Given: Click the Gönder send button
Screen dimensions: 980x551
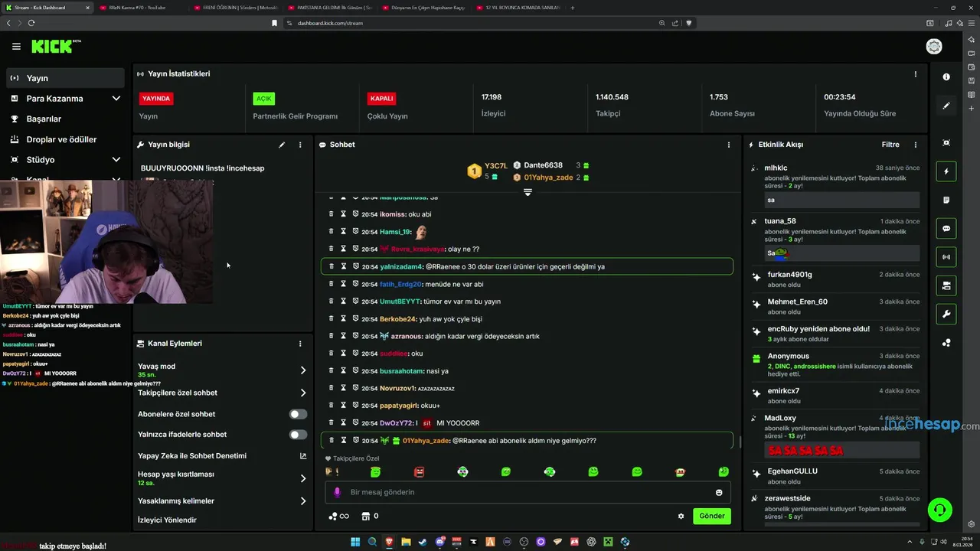Looking at the screenshot, I should point(711,516).
